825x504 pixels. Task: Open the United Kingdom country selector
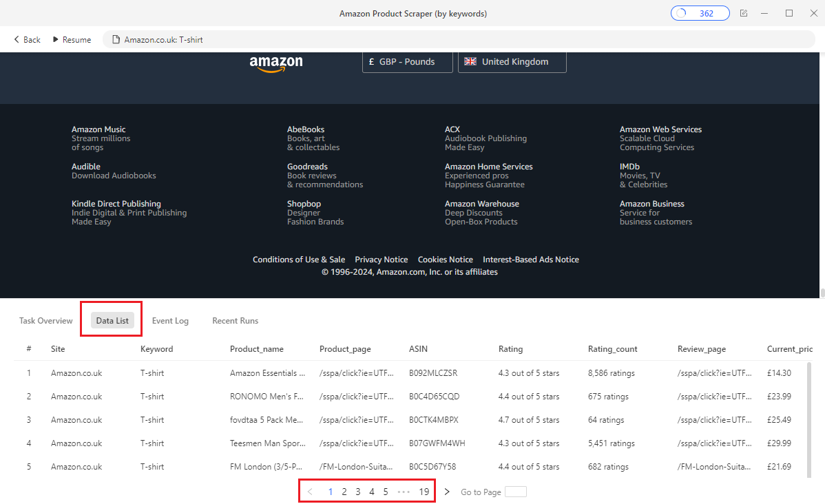[512, 61]
